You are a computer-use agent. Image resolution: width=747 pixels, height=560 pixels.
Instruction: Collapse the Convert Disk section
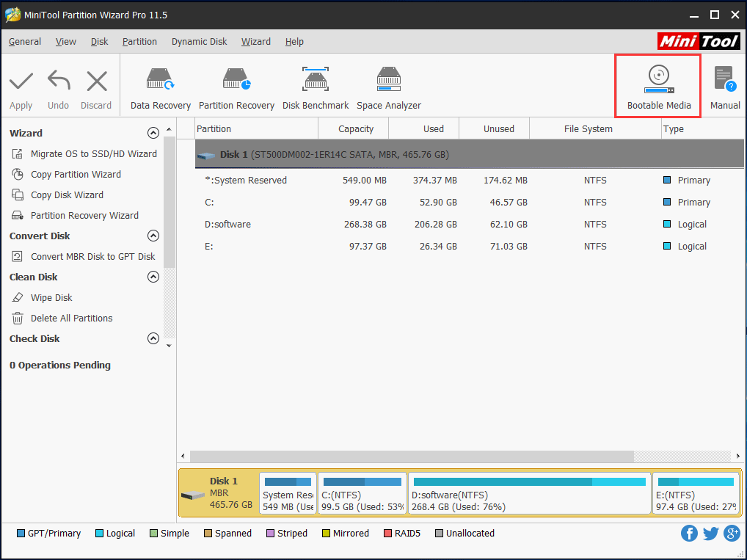[153, 236]
